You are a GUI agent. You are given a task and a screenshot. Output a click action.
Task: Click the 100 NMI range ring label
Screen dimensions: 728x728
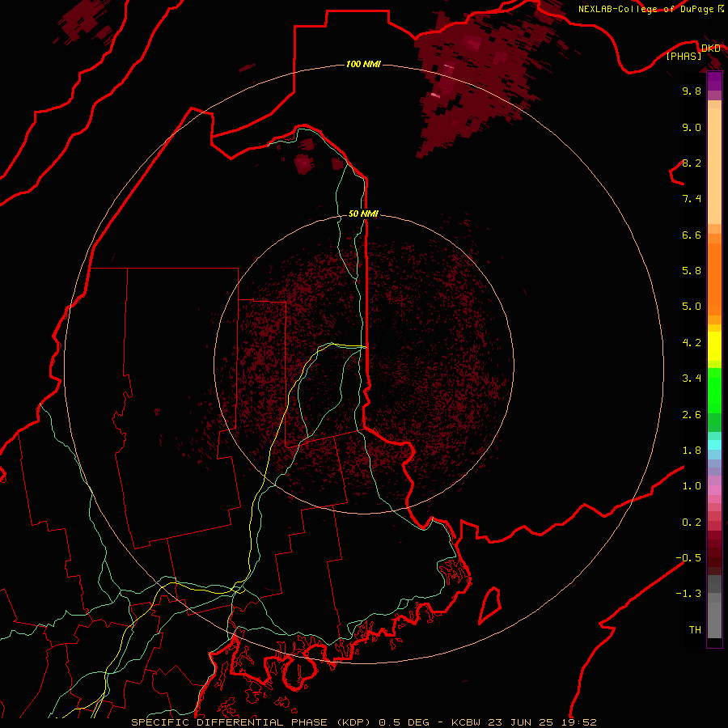pyautogui.click(x=363, y=64)
